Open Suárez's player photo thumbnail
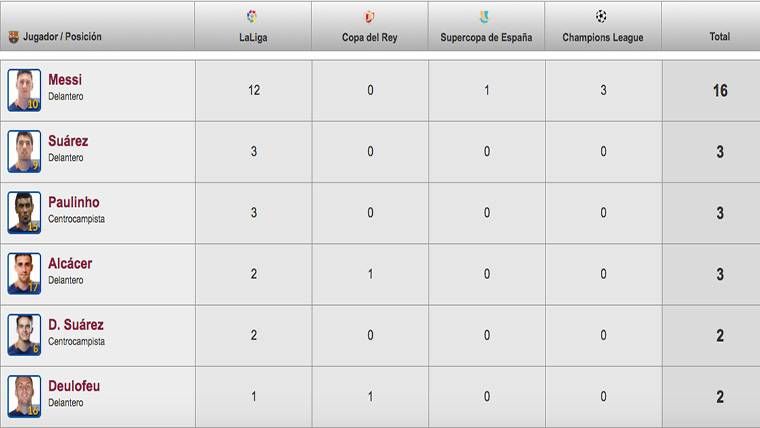This screenshot has height=428, width=760. [x=24, y=151]
